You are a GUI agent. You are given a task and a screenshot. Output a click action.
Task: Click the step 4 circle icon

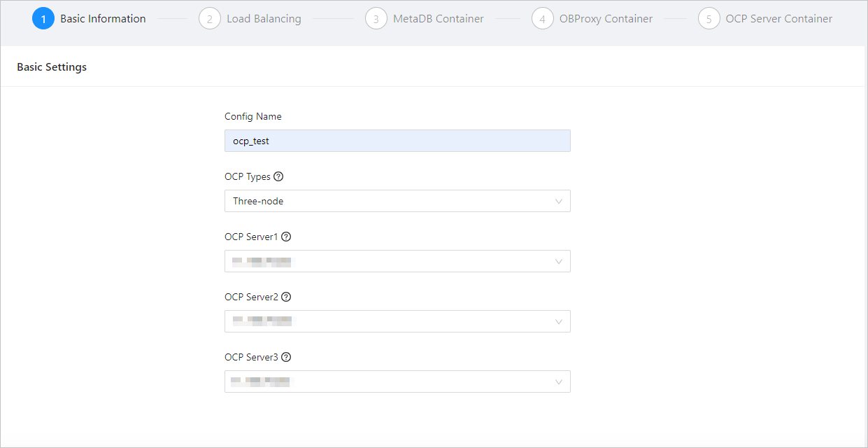click(x=543, y=19)
